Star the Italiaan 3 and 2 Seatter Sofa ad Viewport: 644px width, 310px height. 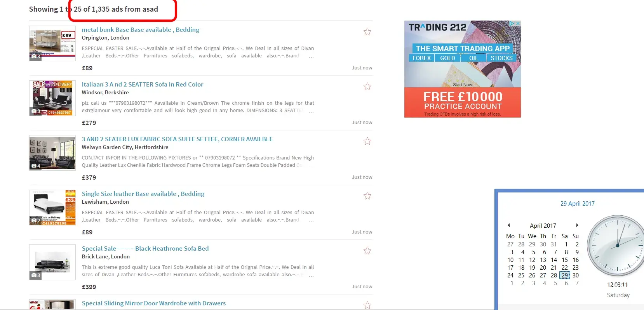[367, 87]
